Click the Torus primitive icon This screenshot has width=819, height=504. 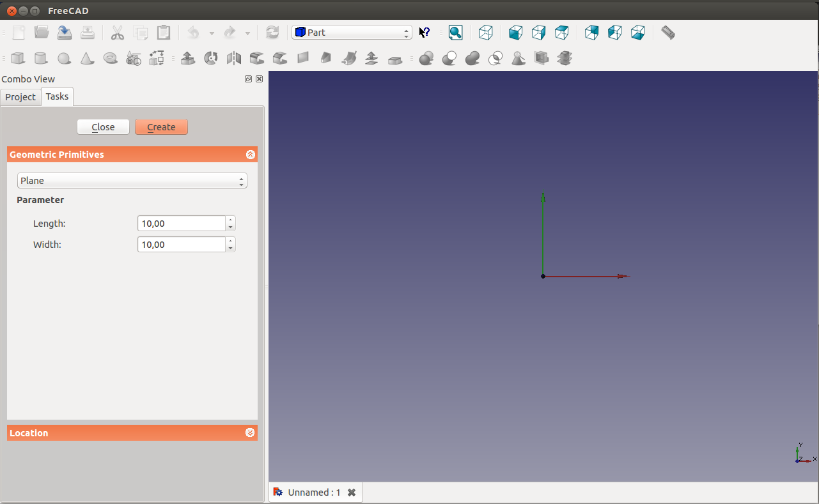[x=111, y=58]
